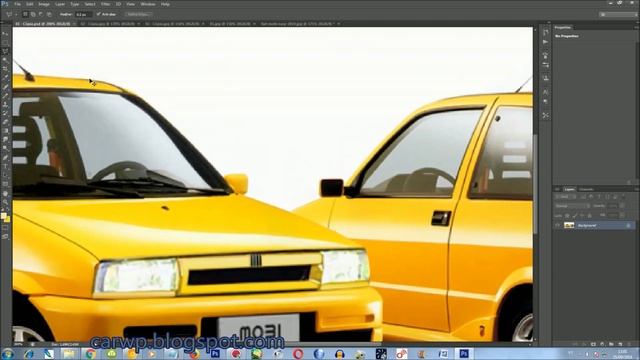Click the Background layer thumbnail
This screenshot has height=360, width=640.
pyautogui.click(x=569, y=225)
